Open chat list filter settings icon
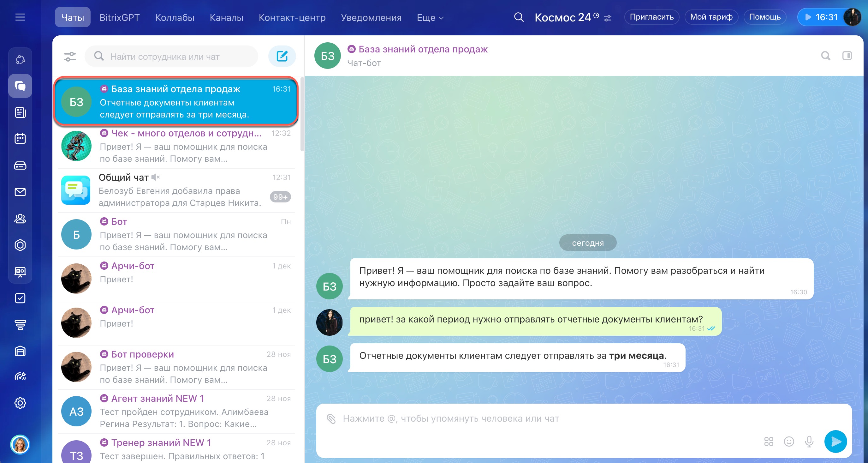This screenshot has height=463, width=868. [70, 56]
